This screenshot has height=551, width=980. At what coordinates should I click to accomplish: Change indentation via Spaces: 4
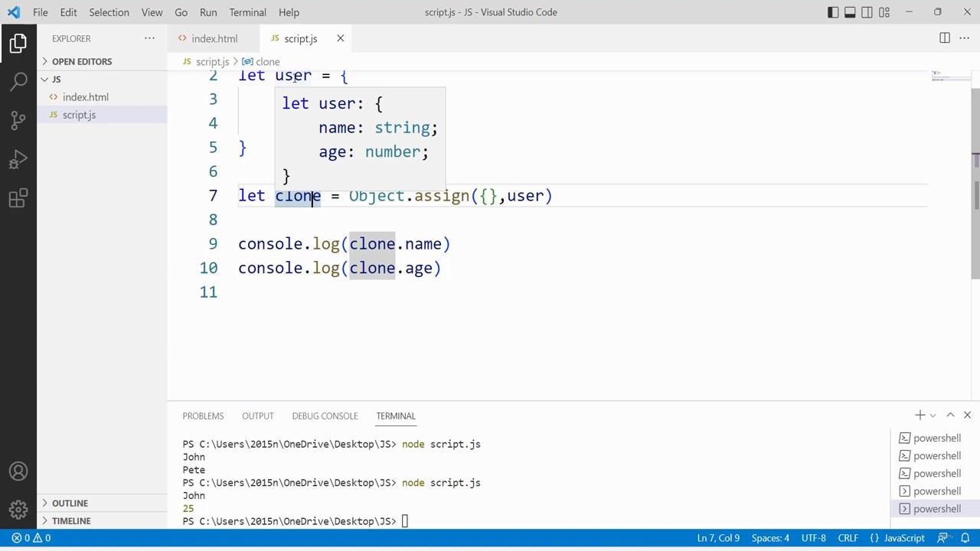click(770, 538)
